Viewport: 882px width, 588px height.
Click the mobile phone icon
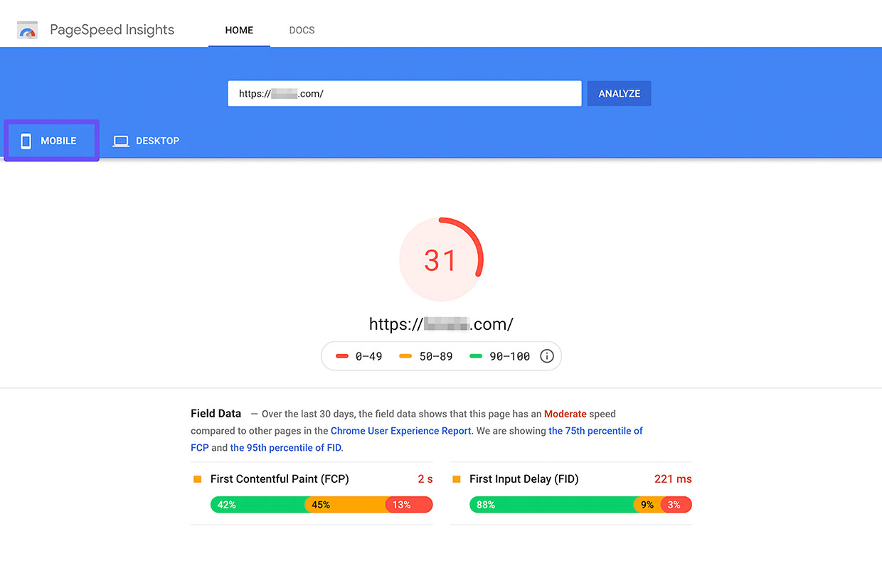point(26,141)
